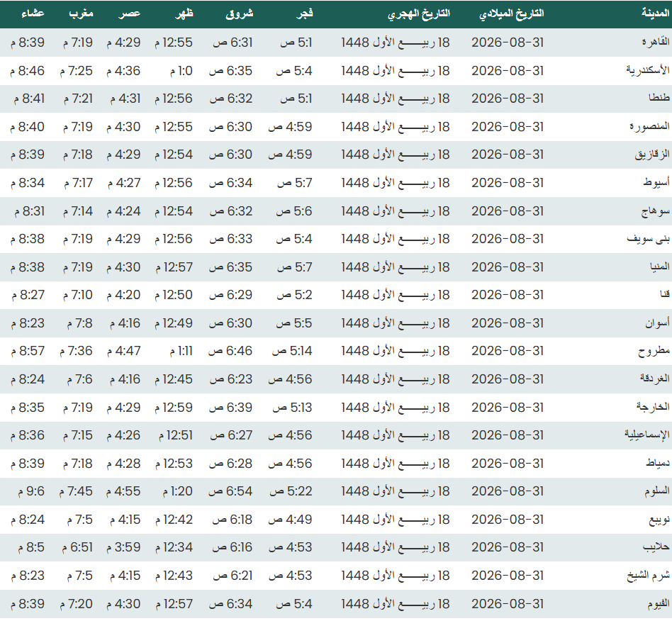Click Kharga's Fajr time 5:13 ص
This screenshot has height=621, width=672.
293,408
